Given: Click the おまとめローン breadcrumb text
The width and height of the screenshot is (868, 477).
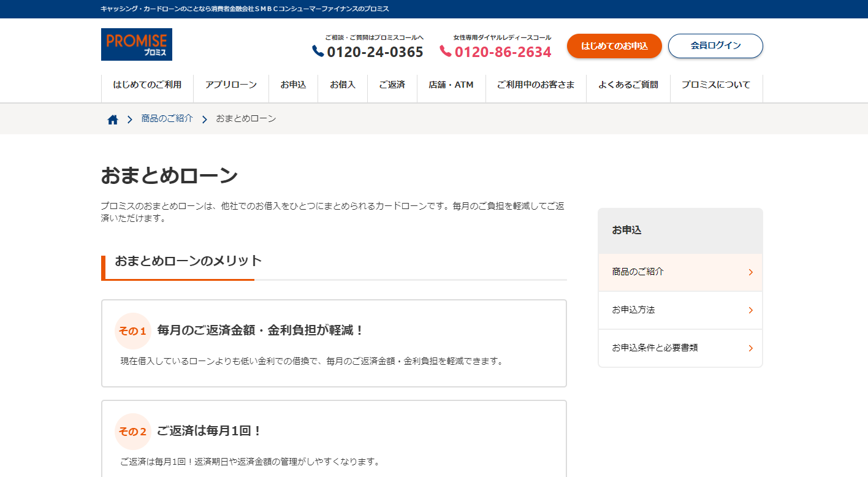Looking at the screenshot, I should [246, 119].
